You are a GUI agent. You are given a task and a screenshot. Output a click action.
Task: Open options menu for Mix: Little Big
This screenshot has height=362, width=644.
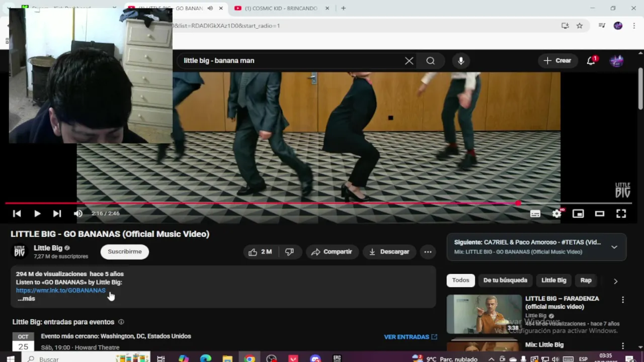(x=623, y=346)
